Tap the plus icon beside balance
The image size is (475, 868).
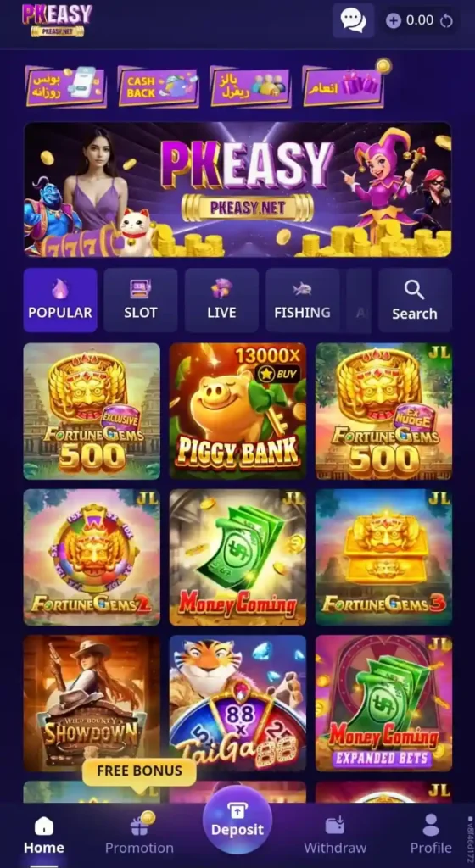pyautogui.click(x=393, y=21)
